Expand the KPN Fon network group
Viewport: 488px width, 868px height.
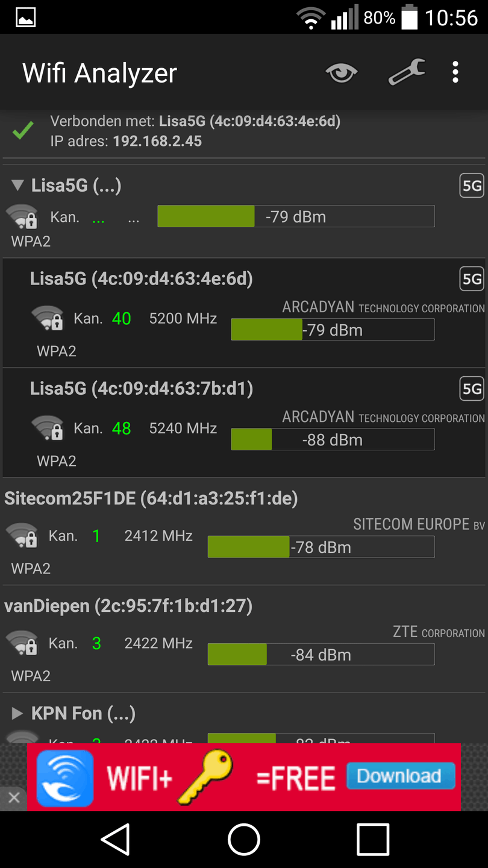pos(17,714)
